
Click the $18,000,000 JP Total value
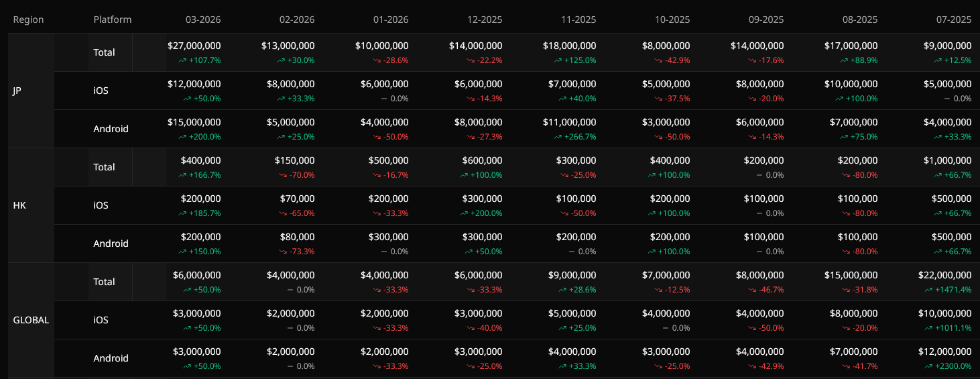point(570,46)
